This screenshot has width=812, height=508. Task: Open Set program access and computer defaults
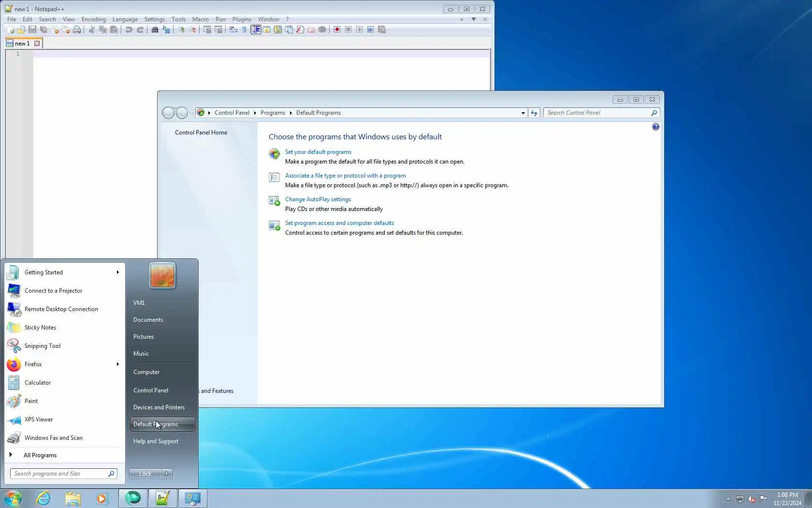point(339,223)
